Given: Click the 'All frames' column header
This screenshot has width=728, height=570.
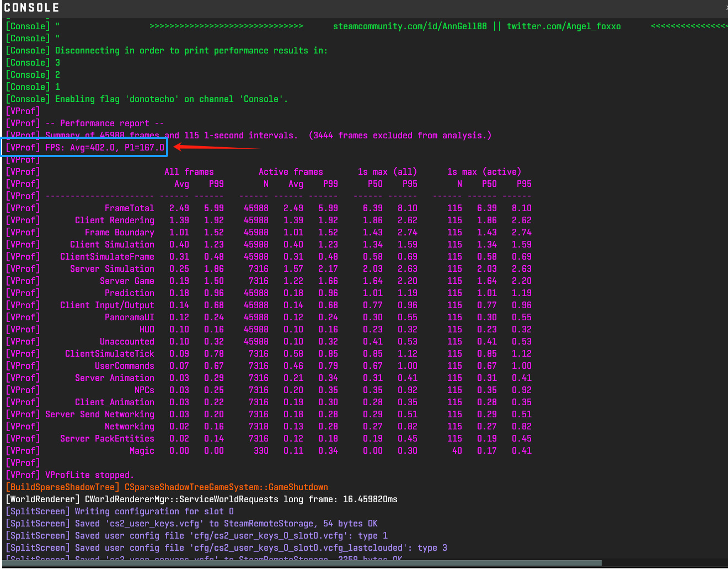Looking at the screenshot, I should click(x=189, y=172).
